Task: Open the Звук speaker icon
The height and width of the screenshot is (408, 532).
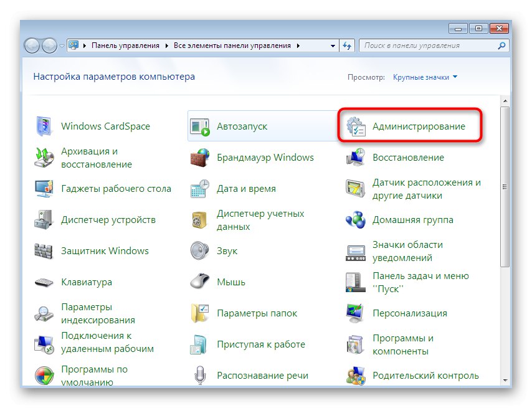Action: pos(199,250)
